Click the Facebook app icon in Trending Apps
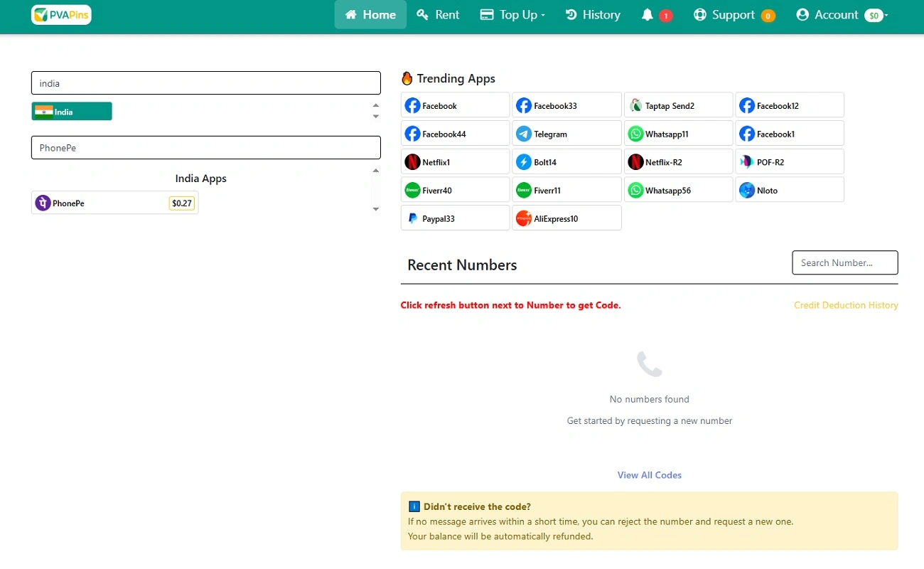The image size is (924, 569). [412, 106]
